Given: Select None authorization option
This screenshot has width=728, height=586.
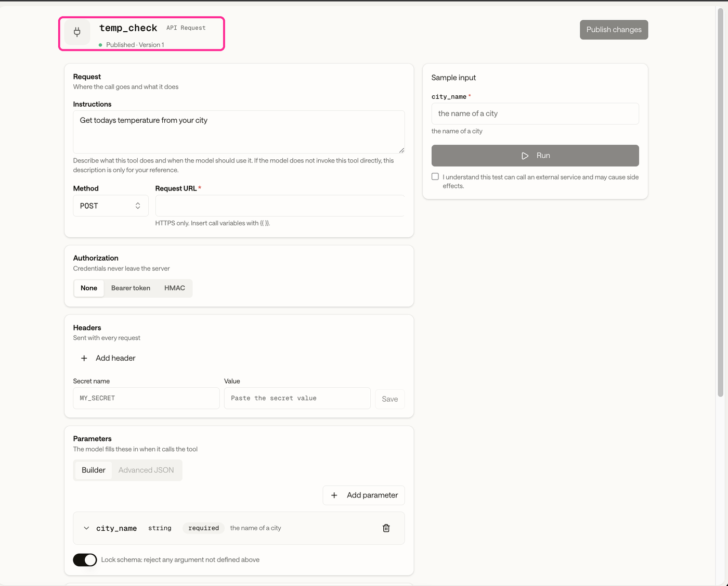Looking at the screenshot, I should point(89,288).
